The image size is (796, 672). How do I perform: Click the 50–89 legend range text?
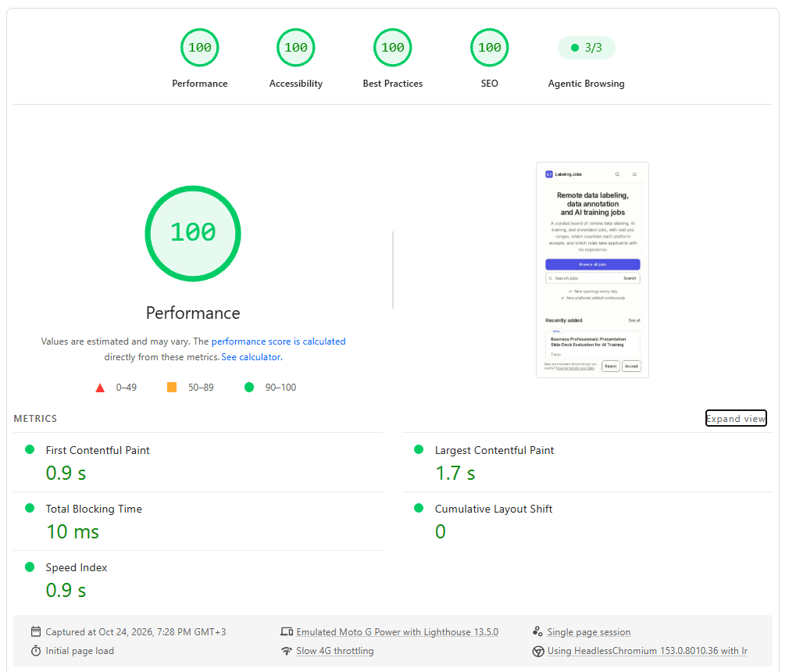point(201,388)
